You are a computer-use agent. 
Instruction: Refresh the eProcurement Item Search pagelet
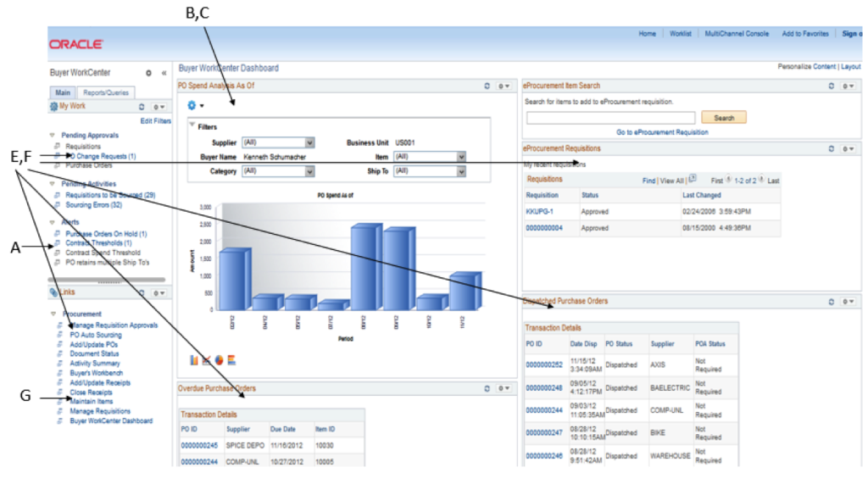pos(832,86)
